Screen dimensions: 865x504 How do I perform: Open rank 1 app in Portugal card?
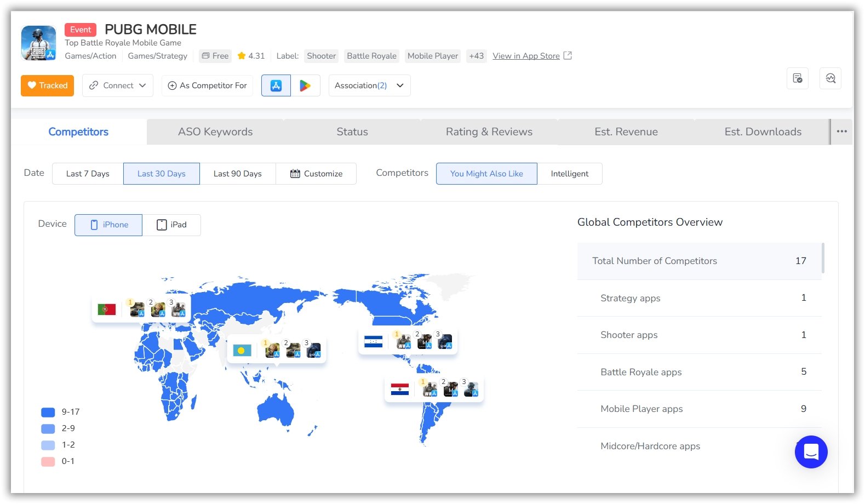(x=137, y=310)
